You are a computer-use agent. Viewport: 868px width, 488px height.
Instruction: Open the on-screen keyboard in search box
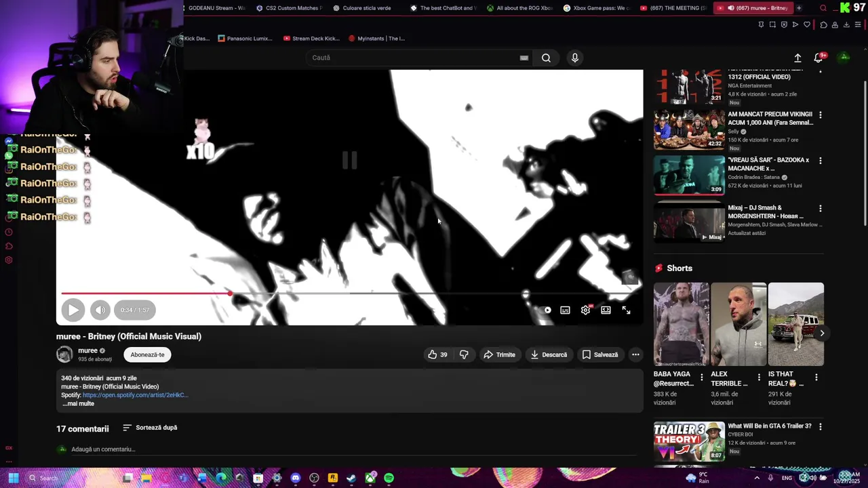524,58
